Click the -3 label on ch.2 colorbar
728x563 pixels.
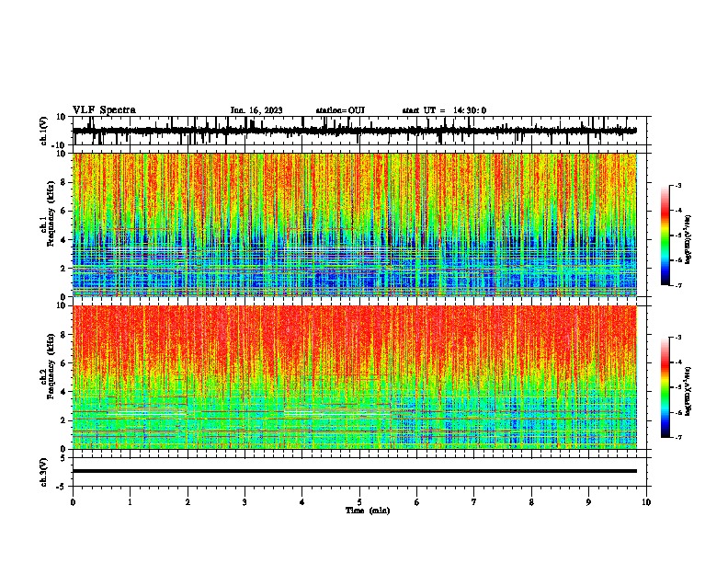[x=677, y=338]
